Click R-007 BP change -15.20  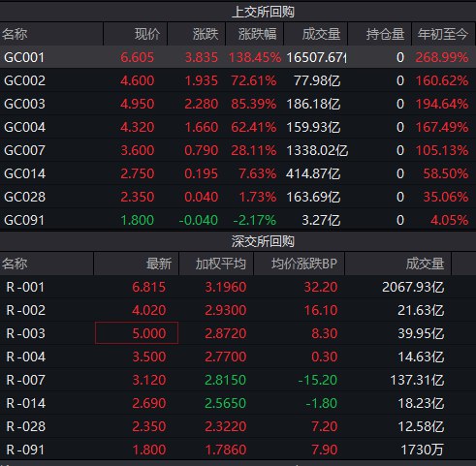click(318, 380)
